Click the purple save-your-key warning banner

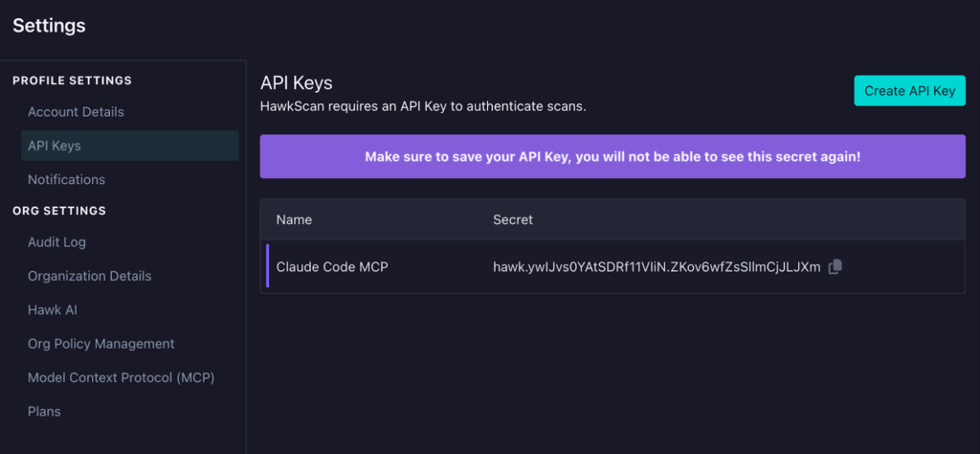(x=612, y=156)
